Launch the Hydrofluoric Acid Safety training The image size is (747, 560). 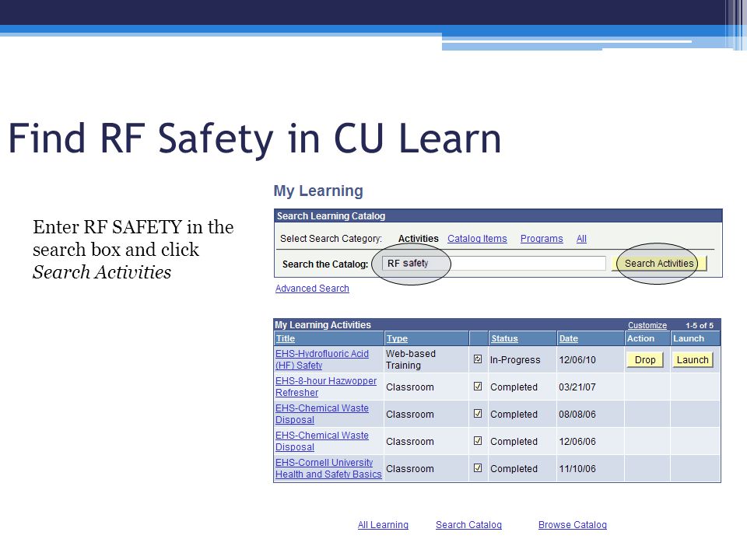(693, 360)
